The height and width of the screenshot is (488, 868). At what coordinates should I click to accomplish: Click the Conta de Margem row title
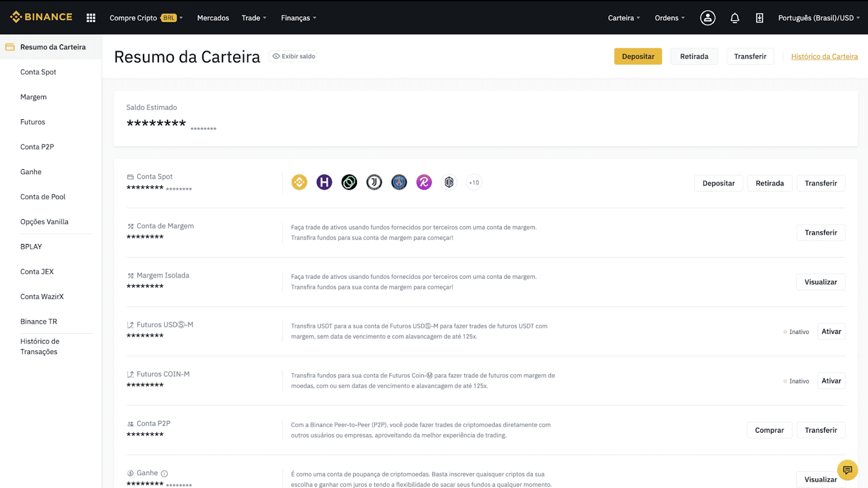(165, 226)
